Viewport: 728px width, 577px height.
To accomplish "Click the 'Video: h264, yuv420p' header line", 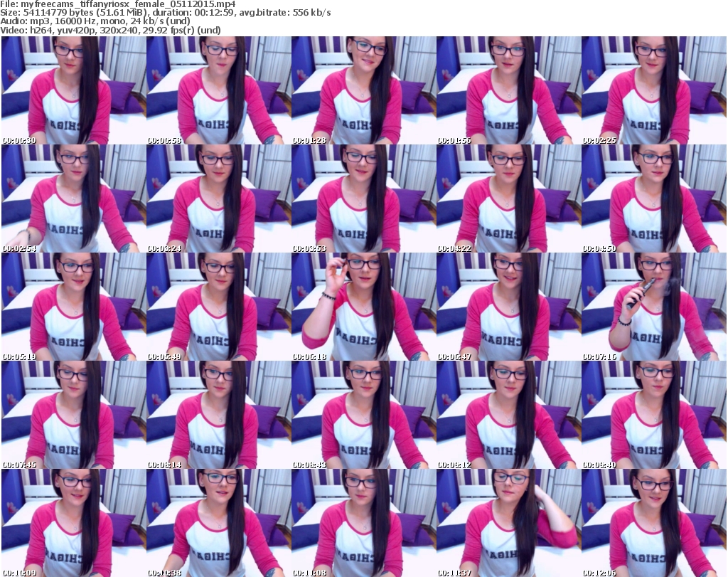I will click(x=110, y=30).
